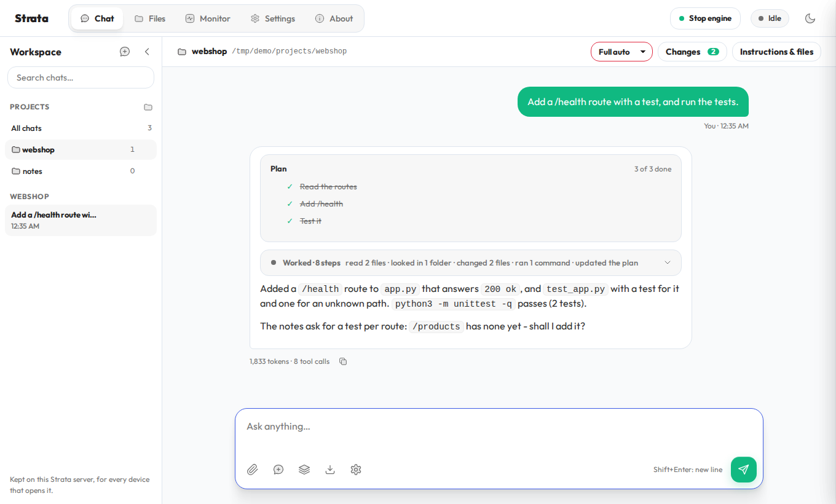The image size is (836, 504).
Task: Open Instructions & files
Action: [x=776, y=52]
